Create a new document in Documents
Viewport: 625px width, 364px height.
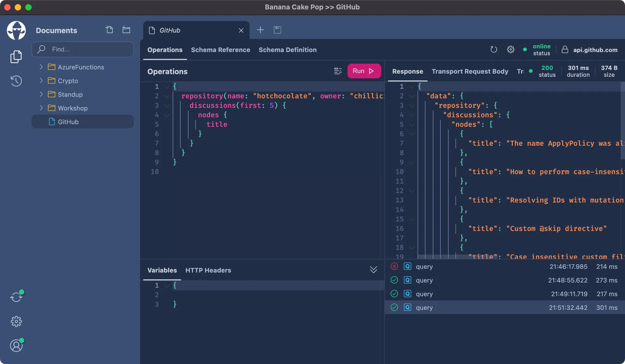point(109,30)
